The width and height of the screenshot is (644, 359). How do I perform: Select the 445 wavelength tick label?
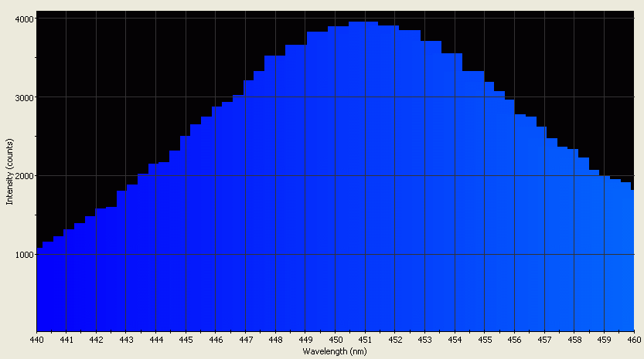(186, 340)
